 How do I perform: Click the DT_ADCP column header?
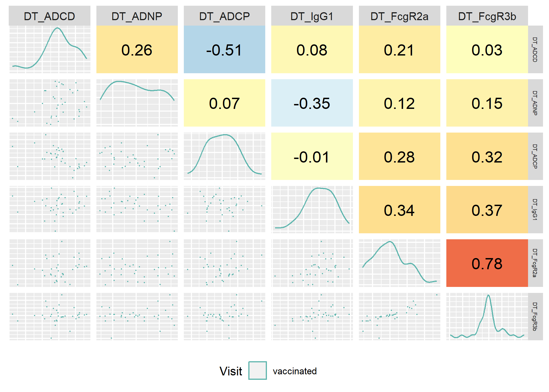point(224,16)
